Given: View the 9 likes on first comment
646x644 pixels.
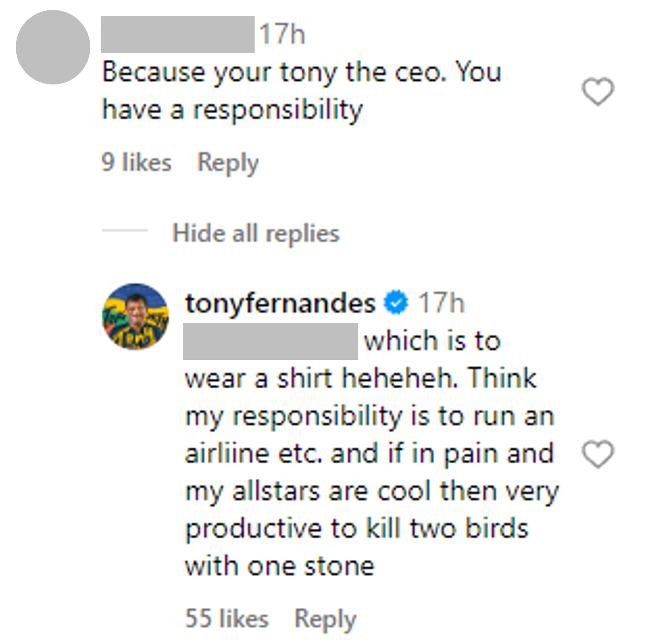Looking at the screenshot, I should point(136,162).
